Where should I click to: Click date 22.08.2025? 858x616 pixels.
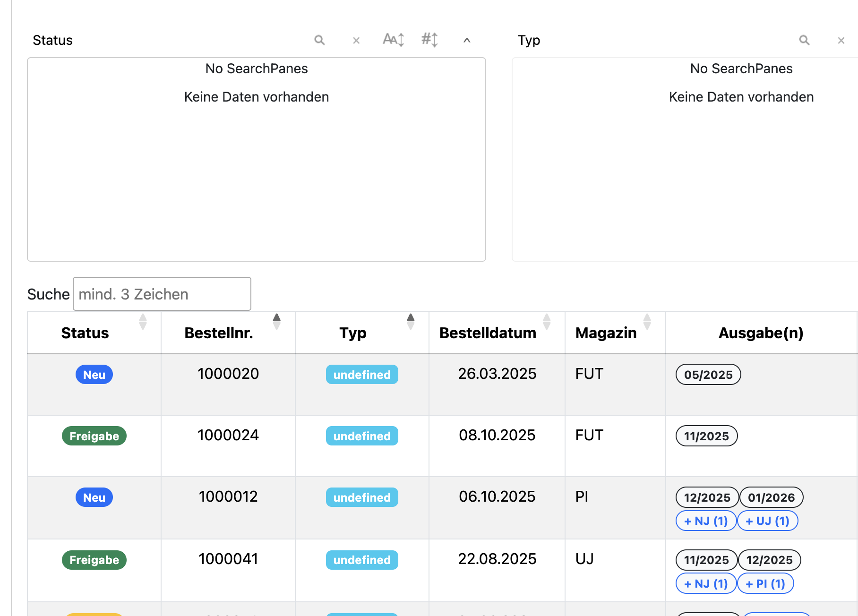pos(497,559)
